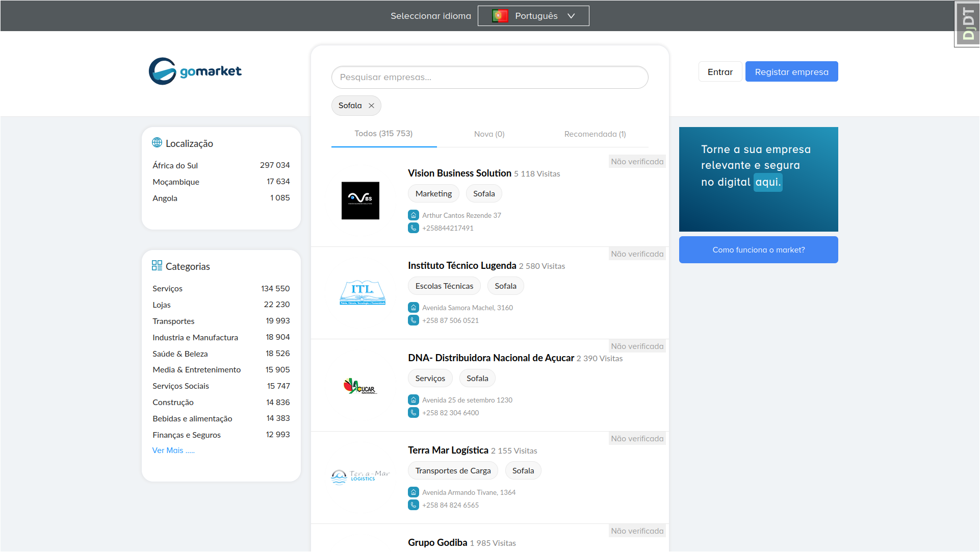Screen dimensions: 980x552
Task: Click the phone icon beside +258 82 304 6400
Action: (414, 413)
